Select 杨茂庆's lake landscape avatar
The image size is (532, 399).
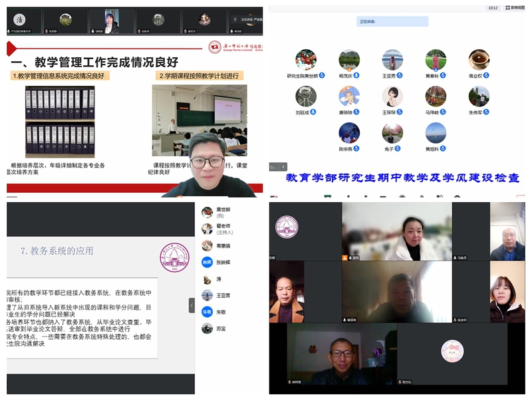pos(349,60)
